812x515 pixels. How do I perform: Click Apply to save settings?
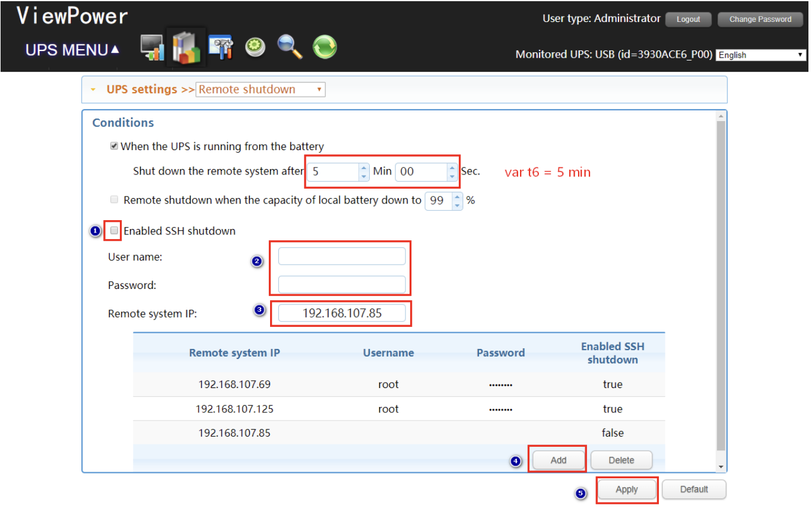[626, 489]
